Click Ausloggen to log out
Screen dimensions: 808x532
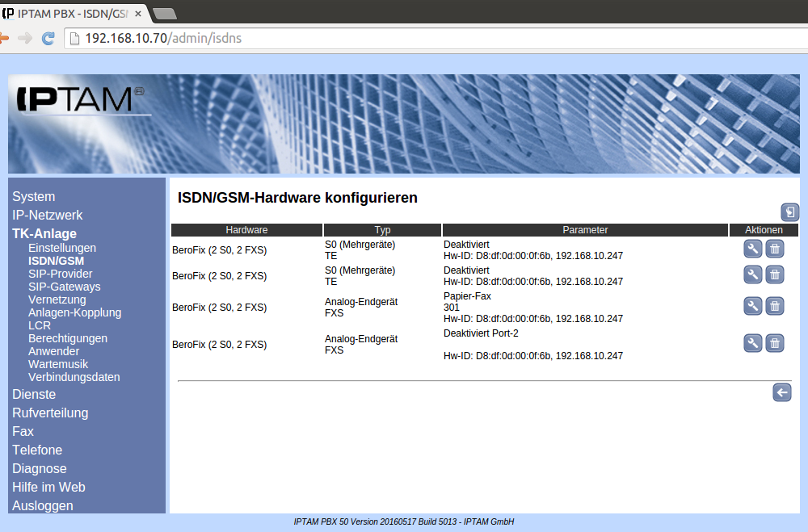[43, 505]
